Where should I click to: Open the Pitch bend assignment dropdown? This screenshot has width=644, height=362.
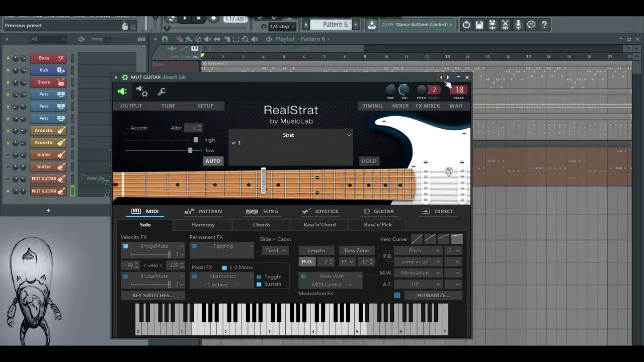coord(418,250)
